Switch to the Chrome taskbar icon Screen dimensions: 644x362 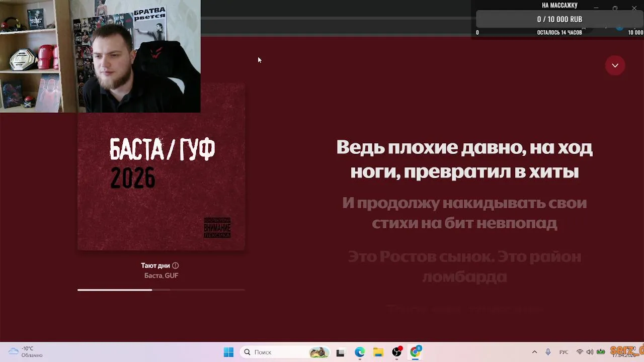tap(416, 352)
